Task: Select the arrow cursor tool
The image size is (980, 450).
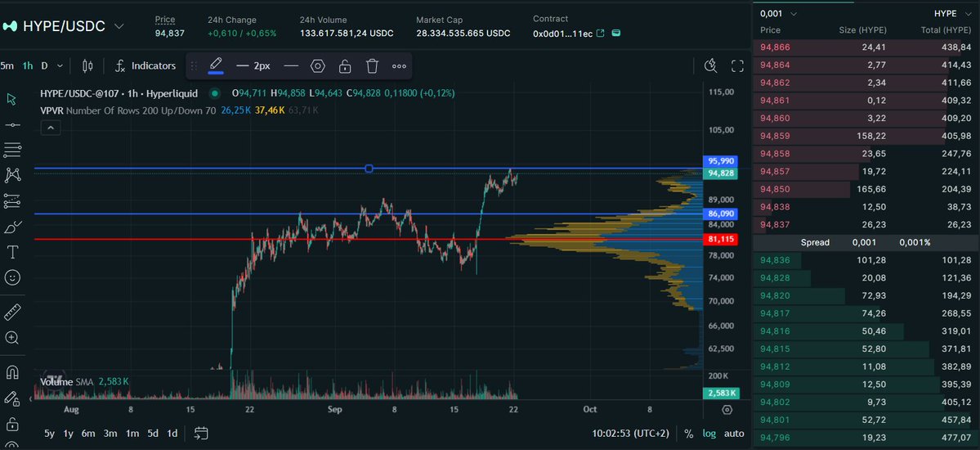Action: click(x=12, y=99)
